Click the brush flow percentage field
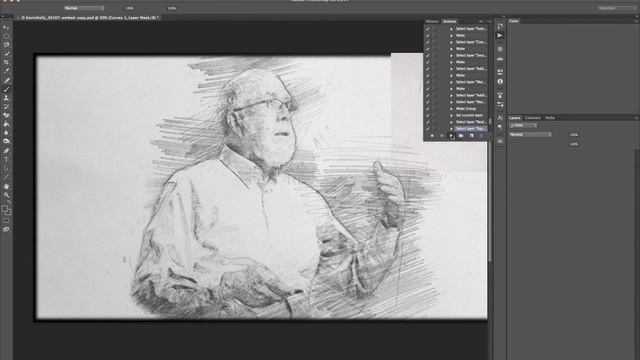This screenshot has height=360, width=640. click(171, 8)
